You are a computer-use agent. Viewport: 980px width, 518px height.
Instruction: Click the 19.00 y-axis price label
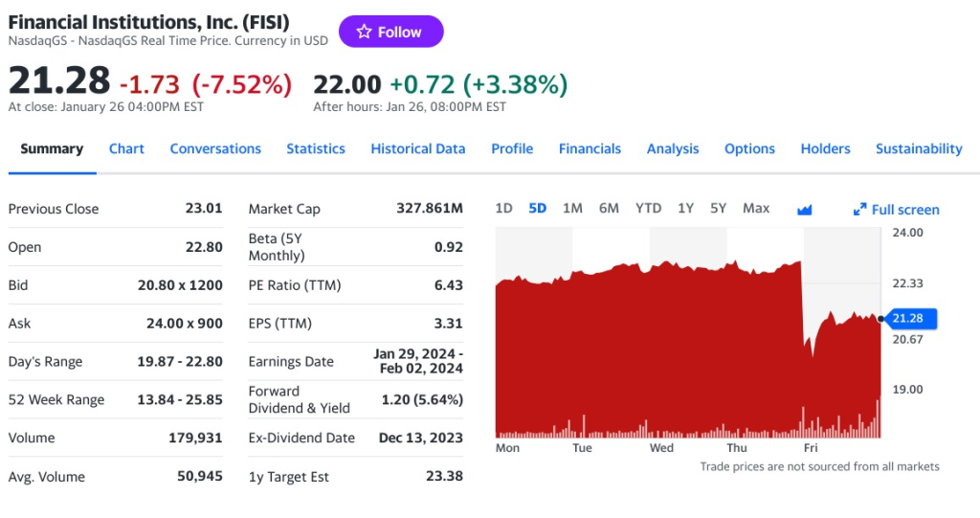click(907, 389)
